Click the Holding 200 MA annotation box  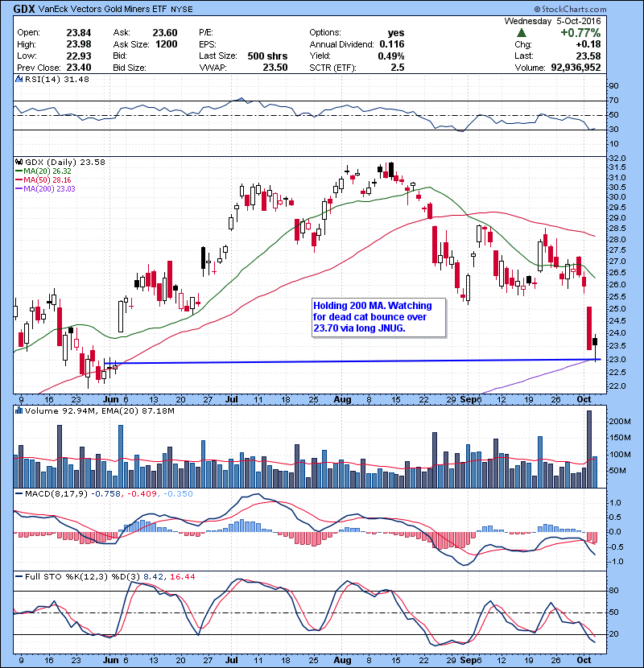(x=379, y=317)
